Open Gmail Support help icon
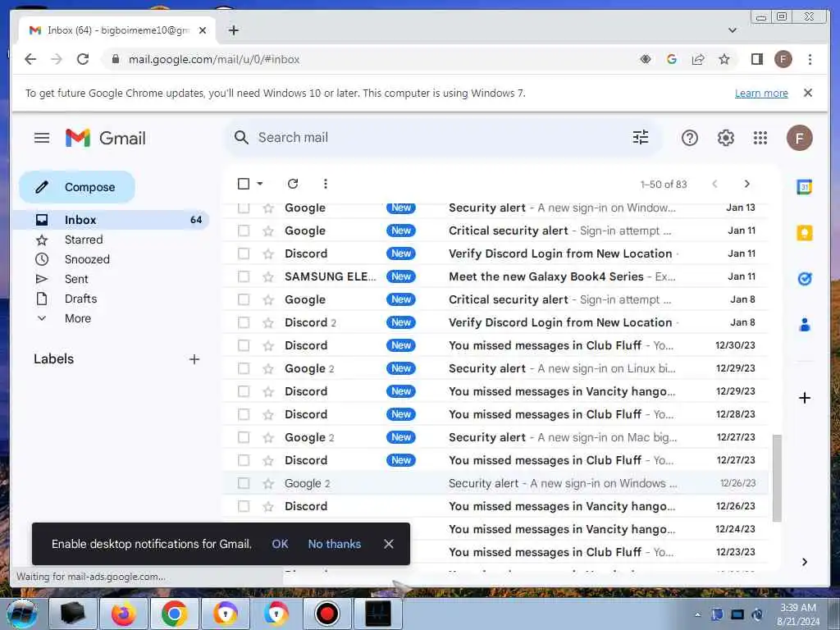840x630 pixels. pos(689,138)
